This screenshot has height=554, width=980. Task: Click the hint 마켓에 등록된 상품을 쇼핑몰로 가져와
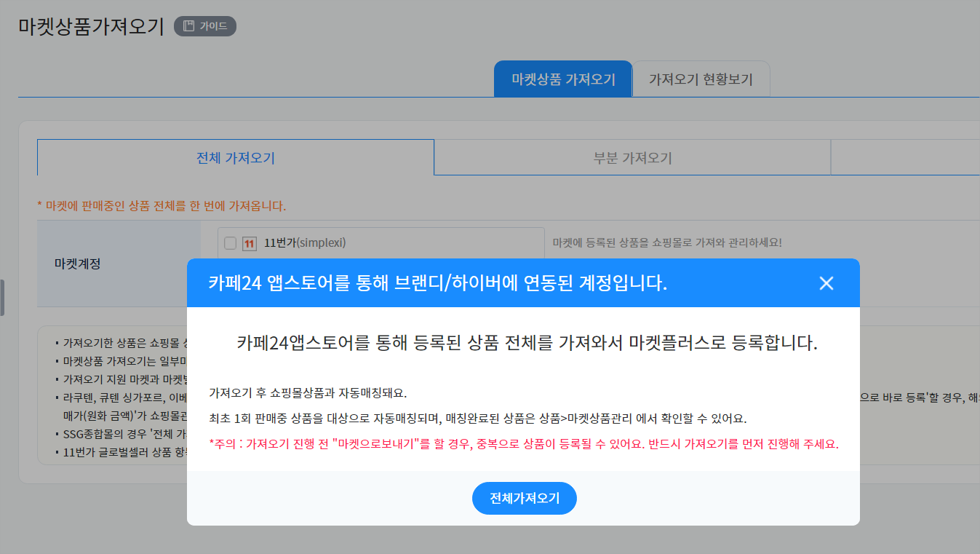pyautogui.click(x=667, y=242)
